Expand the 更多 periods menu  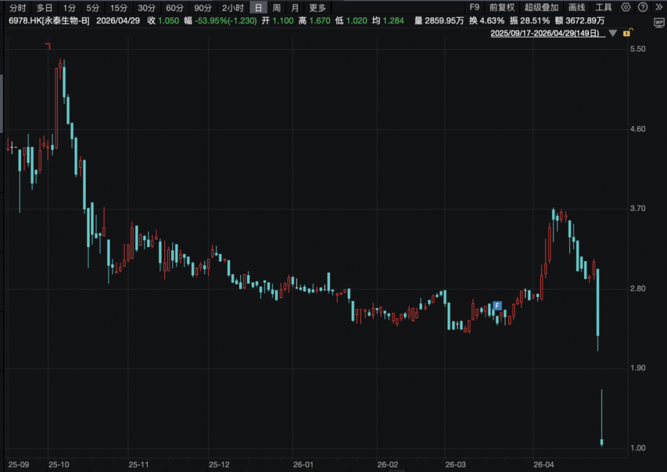pos(318,7)
